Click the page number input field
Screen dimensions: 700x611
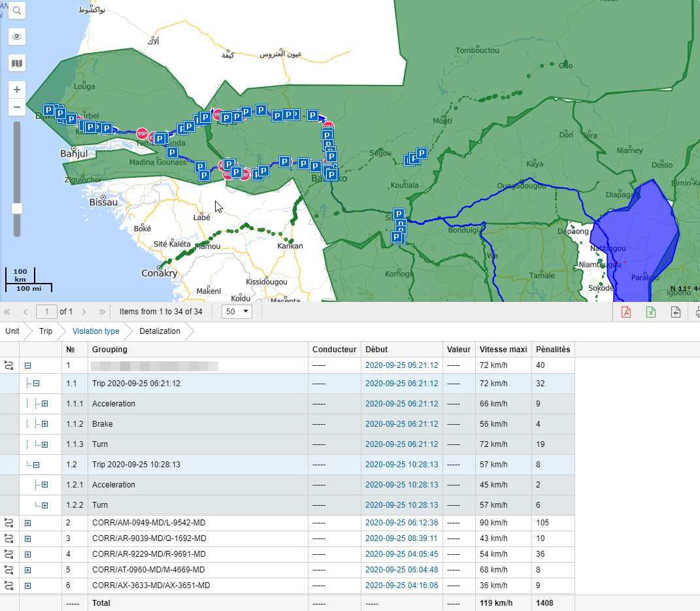pos(46,312)
